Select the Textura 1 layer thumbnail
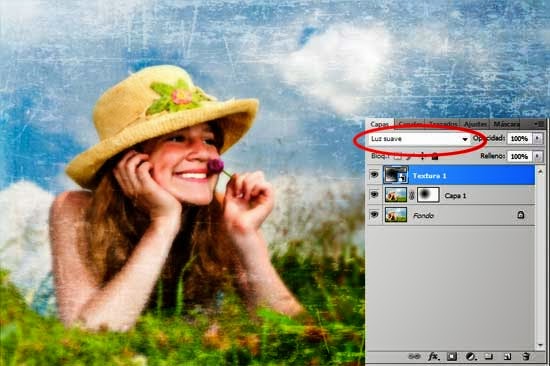This screenshot has height=366, width=550. (x=396, y=175)
